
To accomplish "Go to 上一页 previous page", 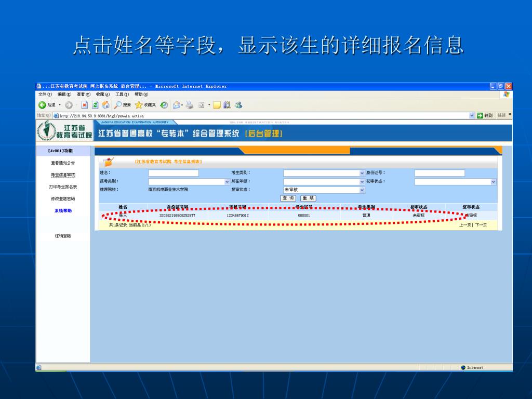I will point(465,225).
